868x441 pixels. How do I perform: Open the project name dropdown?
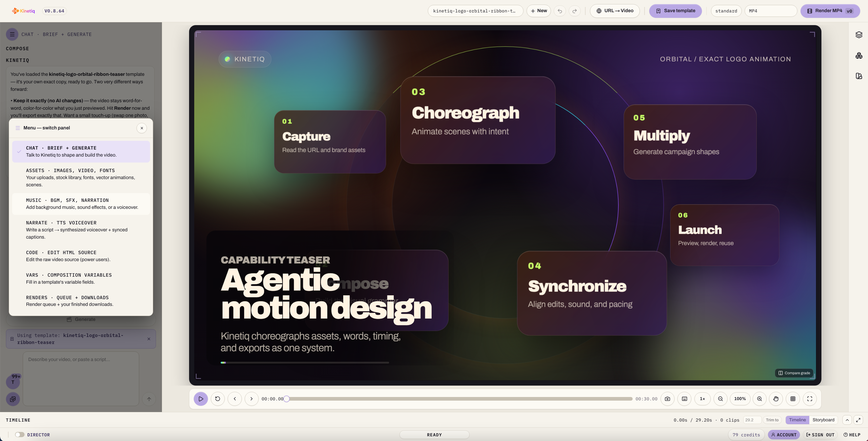[475, 11]
